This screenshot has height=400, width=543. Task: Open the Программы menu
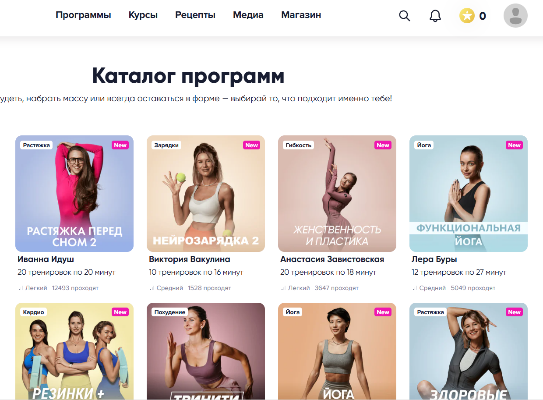click(x=83, y=15)
